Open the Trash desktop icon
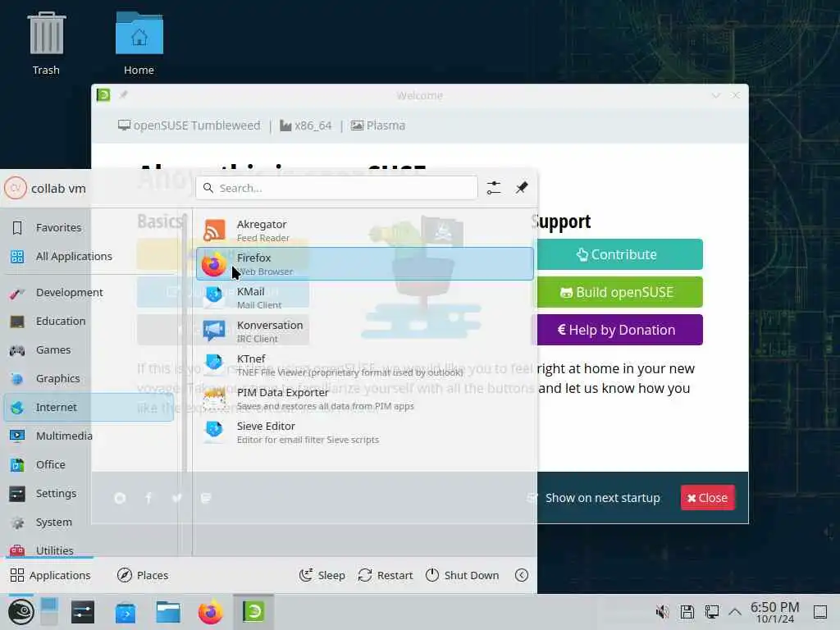 coord(46,44)
